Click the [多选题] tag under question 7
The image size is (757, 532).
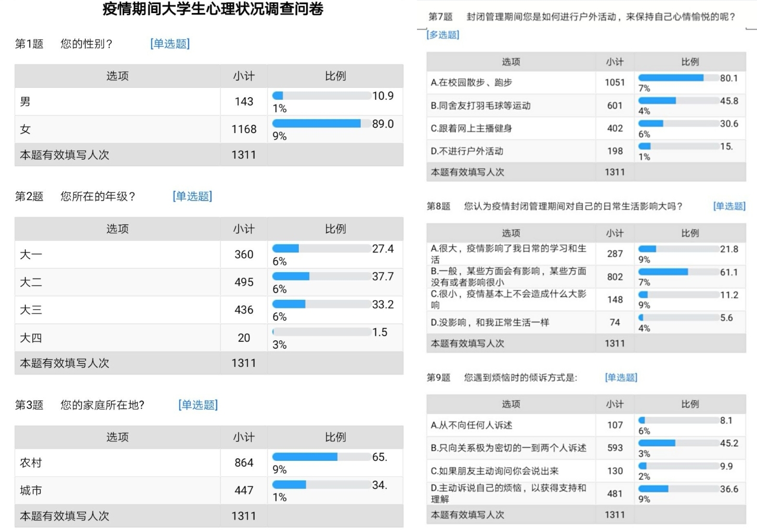pyautogui.click(x=443, y=35)
